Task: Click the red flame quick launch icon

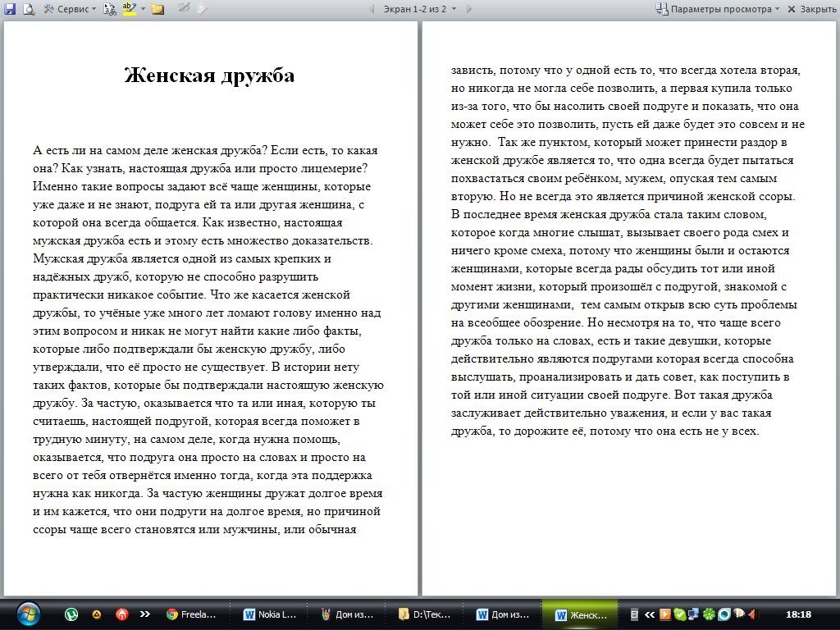Action: tap(122, 614)
